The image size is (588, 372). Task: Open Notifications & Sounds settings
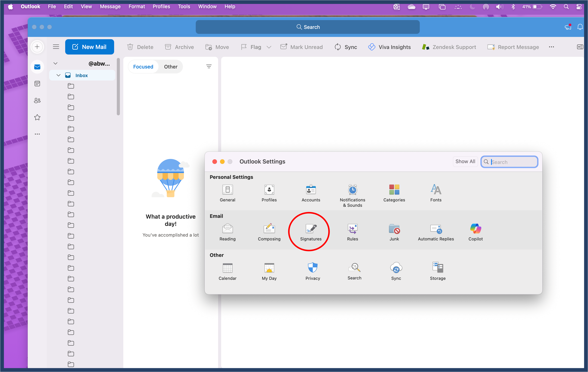(352, 195)
